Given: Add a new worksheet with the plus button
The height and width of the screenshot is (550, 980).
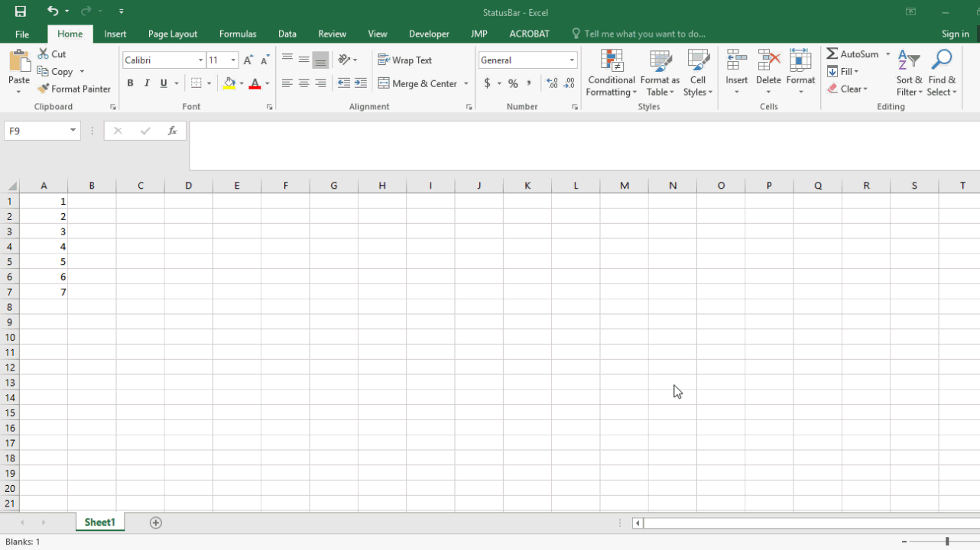Looking at the screenshot, I should tap(155, 522).
